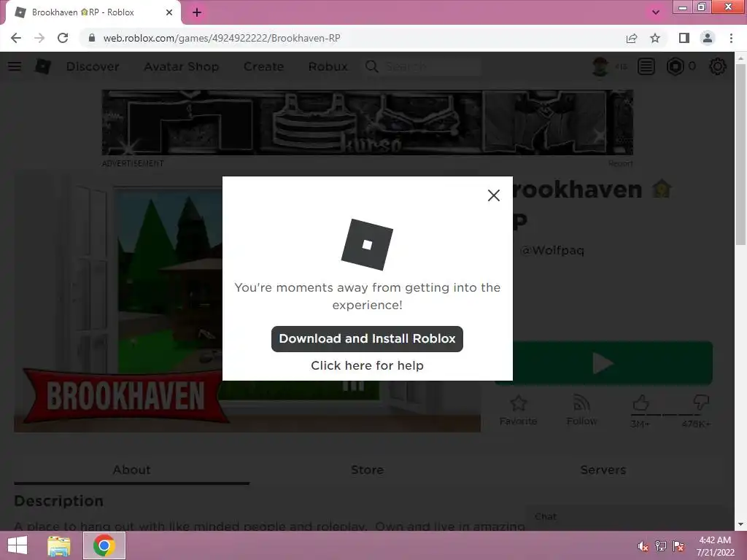Go to the Create page

263,66
